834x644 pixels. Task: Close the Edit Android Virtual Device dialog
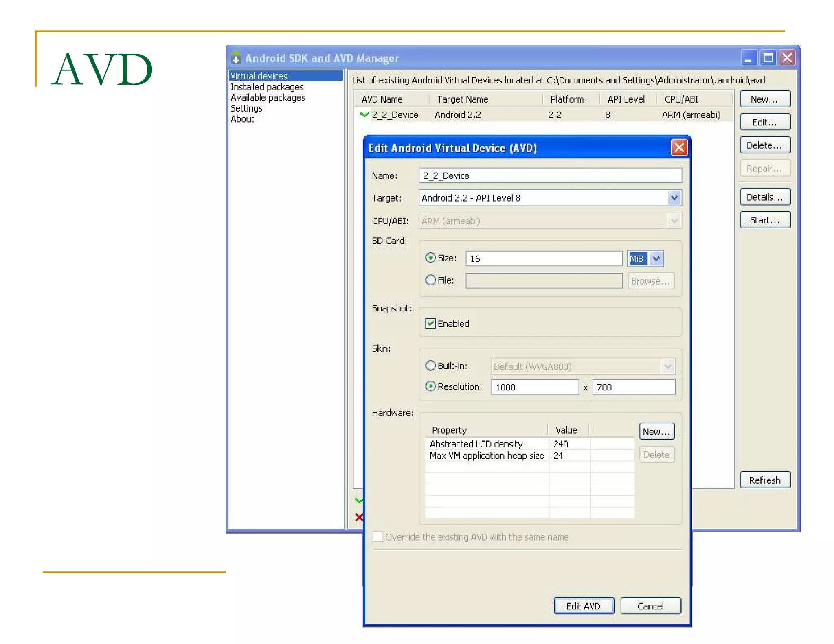tap(679, 147)
